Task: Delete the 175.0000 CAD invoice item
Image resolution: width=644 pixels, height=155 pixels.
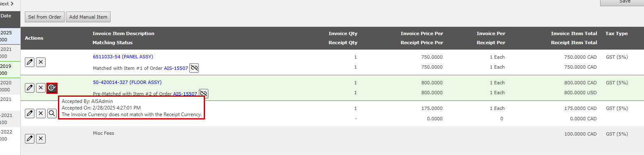Action: (41, 113)
